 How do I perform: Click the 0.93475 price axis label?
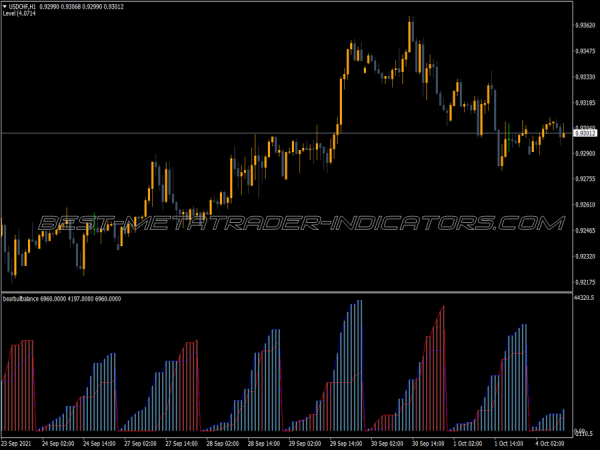pyautogui.click(x=585, y=51)
